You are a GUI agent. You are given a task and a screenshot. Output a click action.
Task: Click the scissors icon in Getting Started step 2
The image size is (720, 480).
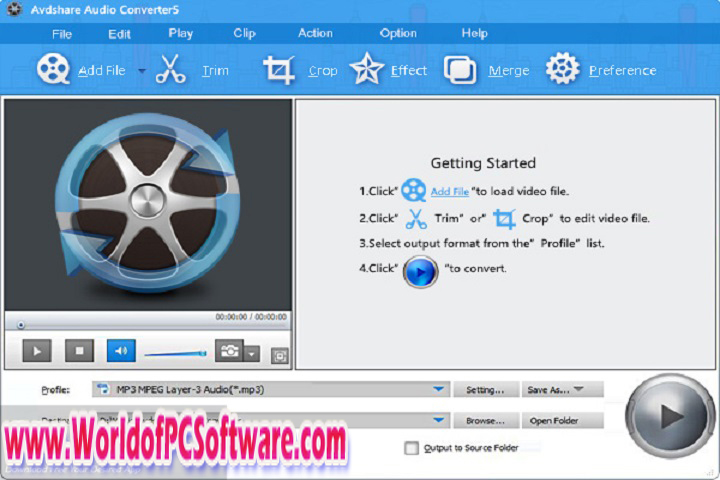point(416,219)
